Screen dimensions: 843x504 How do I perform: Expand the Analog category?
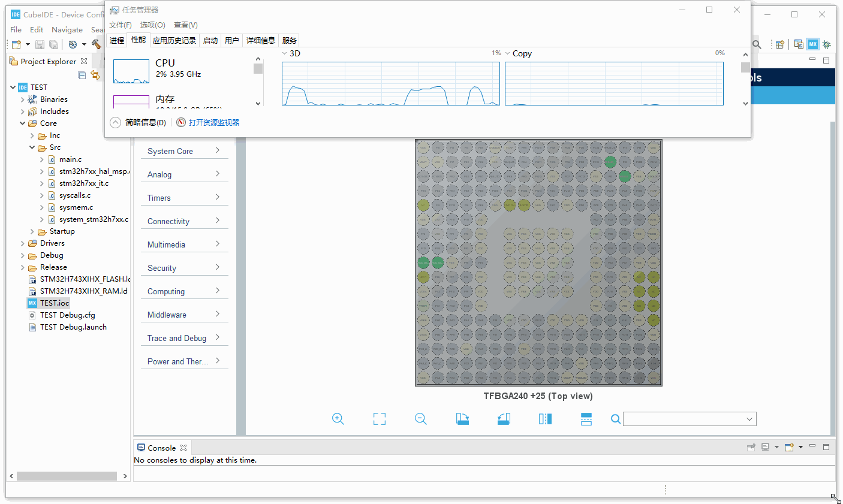[x=185, y=174]
